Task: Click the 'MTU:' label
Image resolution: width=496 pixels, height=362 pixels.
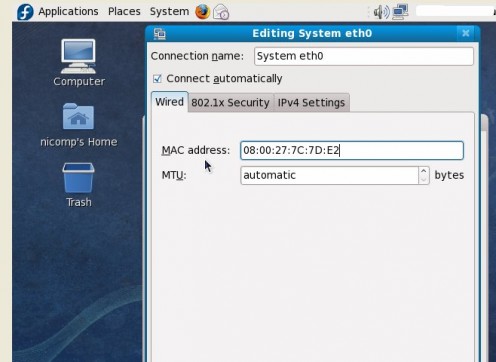Action: coord(174,175)
